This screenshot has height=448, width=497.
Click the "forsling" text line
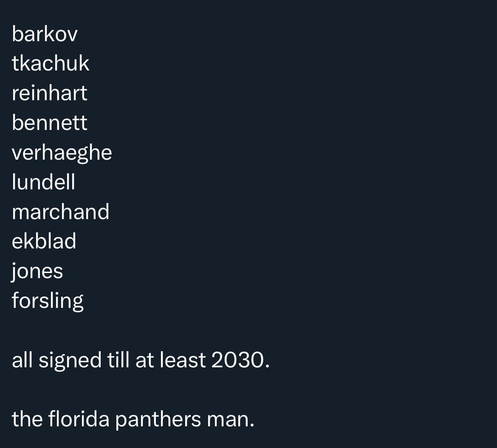[x=48, y=301]
